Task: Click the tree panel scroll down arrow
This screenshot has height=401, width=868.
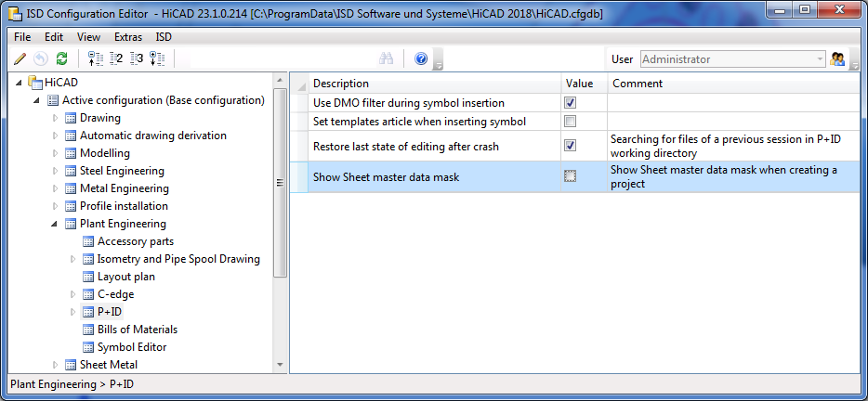Action: point(281,365)
